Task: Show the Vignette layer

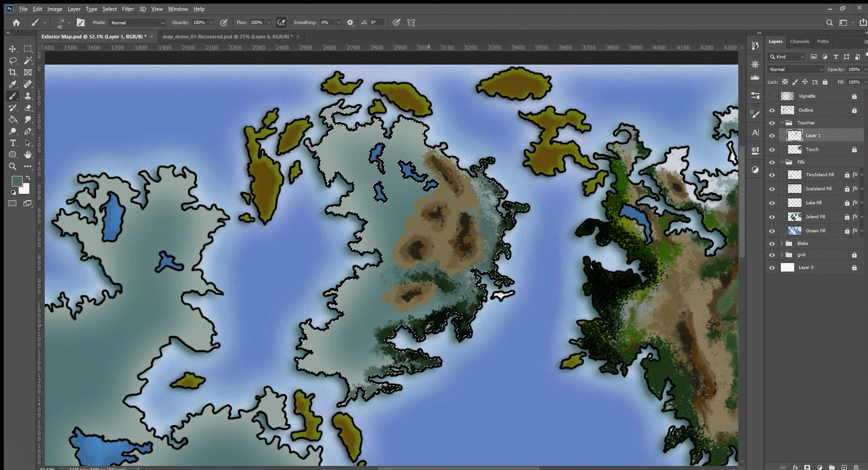Action: coord(772,96)
